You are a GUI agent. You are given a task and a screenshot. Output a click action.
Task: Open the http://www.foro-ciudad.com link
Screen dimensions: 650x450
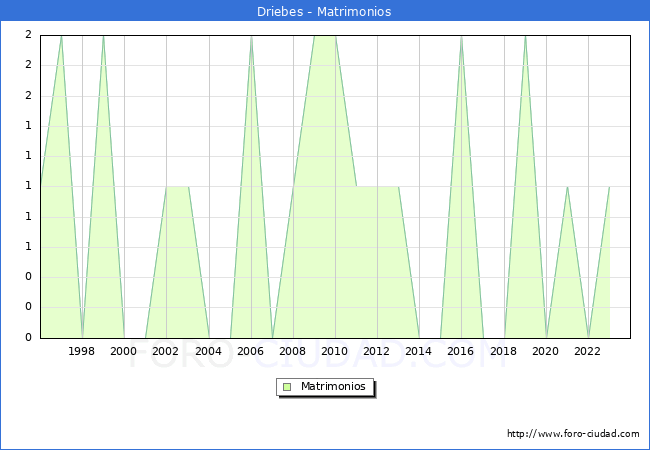pos(573,434)
